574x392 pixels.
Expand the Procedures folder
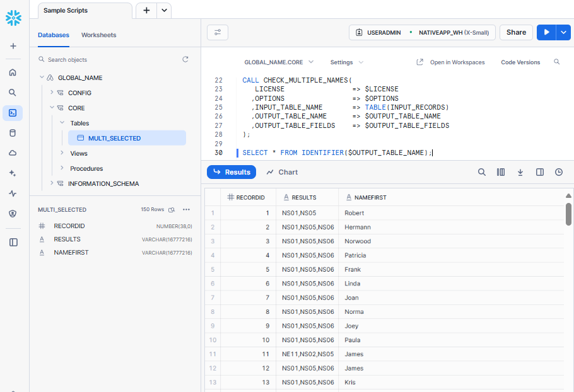(62, 168)
